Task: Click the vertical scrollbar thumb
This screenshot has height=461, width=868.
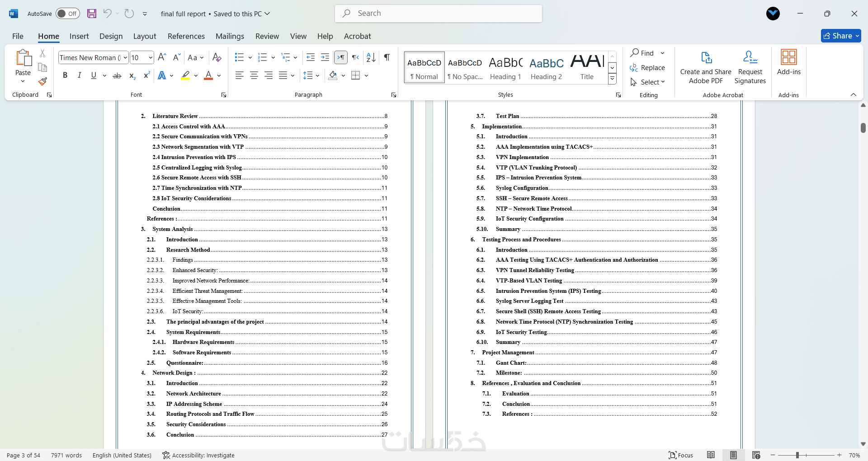Action: (x=863, y=128)
